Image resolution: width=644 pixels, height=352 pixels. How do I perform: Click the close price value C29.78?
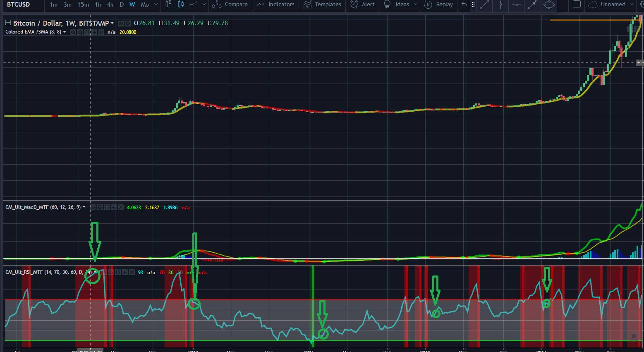coord(218,23)
